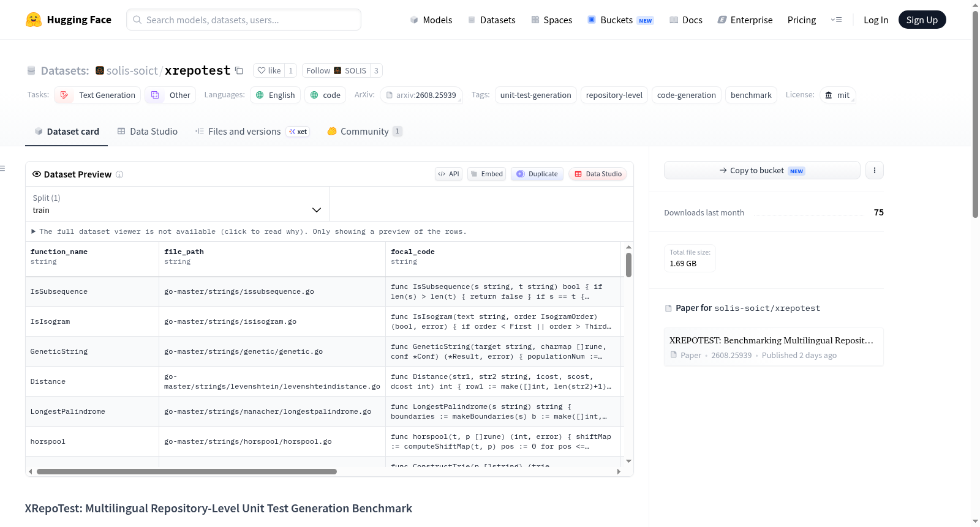Toggle the left sidebar menu icon
The width and height of the screenshot is (980, 527).
2,168
